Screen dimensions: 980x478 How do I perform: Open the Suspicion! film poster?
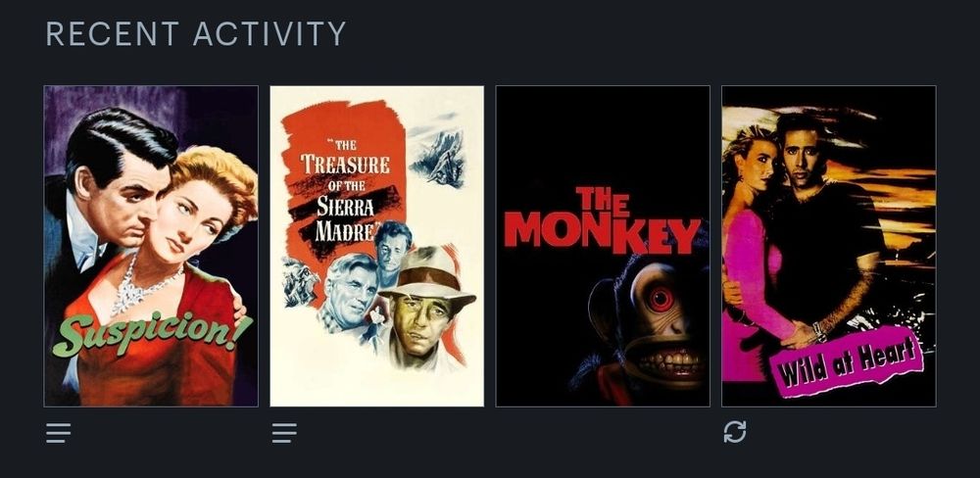pyautogui.click(x=151, y=246)
